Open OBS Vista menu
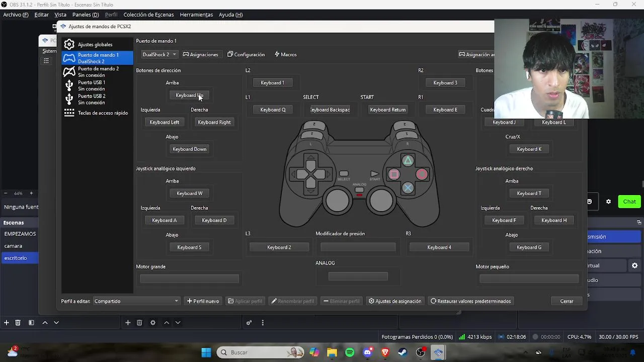The image size is (644, 362). tap(60, 15)
